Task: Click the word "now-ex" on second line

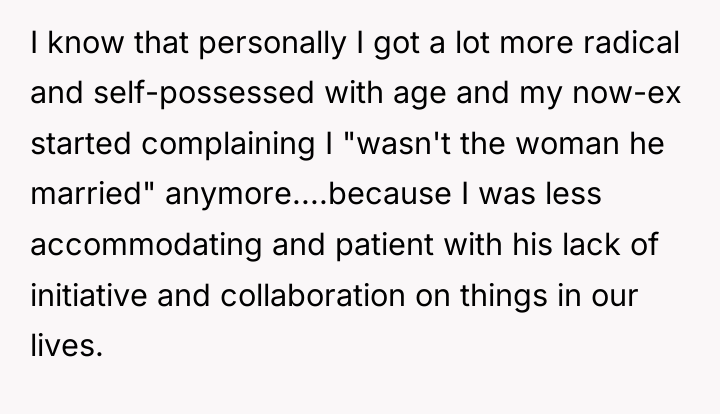Action: coord(627,94)
